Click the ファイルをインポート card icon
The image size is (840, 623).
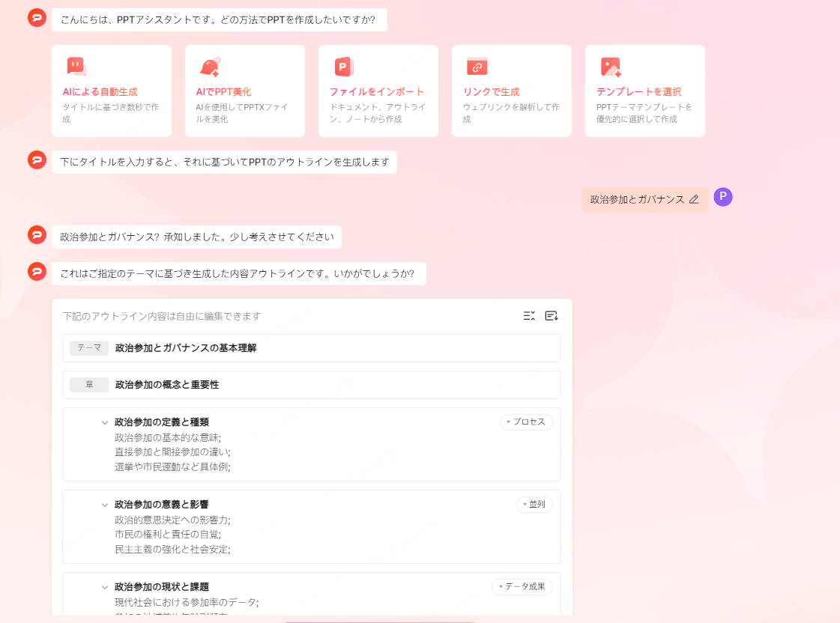pos(343,67)
